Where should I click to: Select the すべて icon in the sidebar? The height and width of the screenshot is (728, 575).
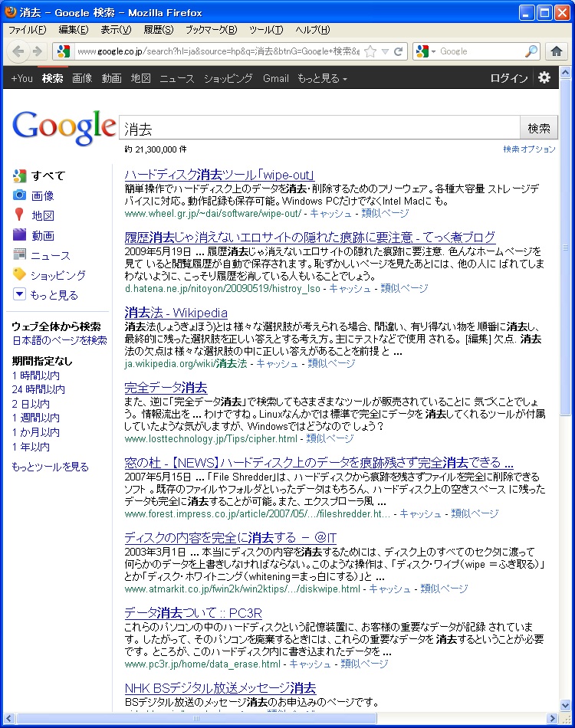(x=19, y=175)
